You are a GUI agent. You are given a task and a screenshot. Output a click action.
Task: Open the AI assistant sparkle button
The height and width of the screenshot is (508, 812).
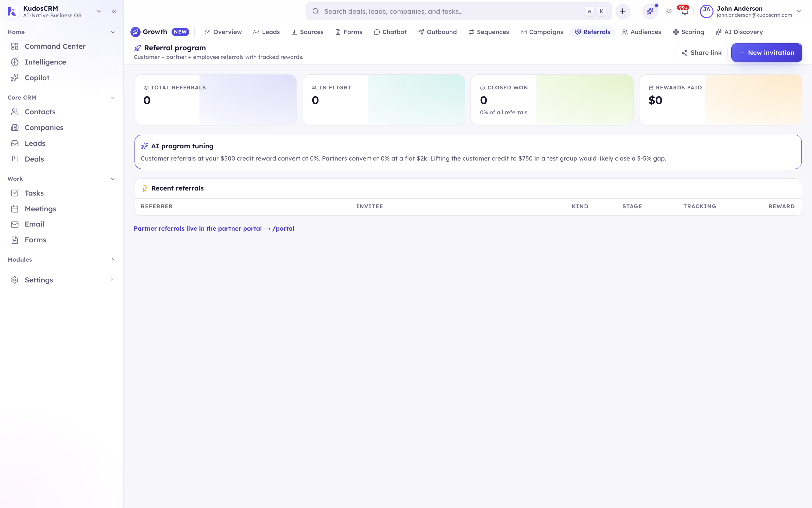tap(650, 11)
